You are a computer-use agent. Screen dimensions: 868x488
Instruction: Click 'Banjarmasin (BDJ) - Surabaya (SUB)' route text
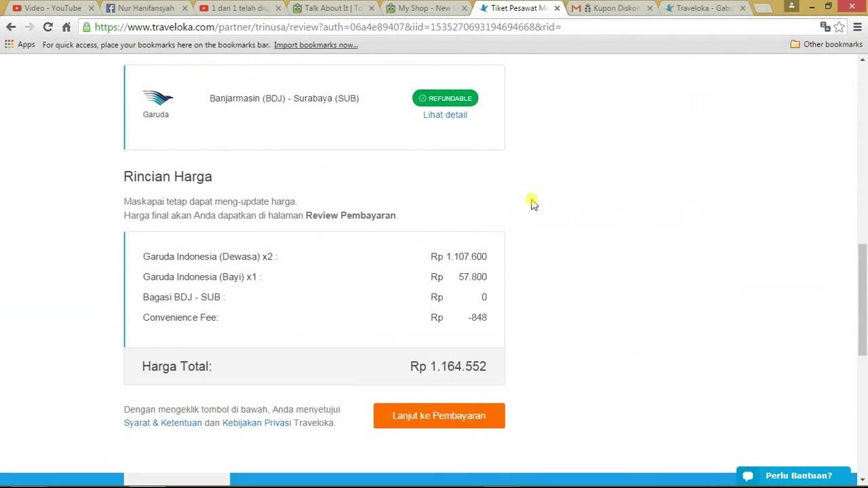284,98
